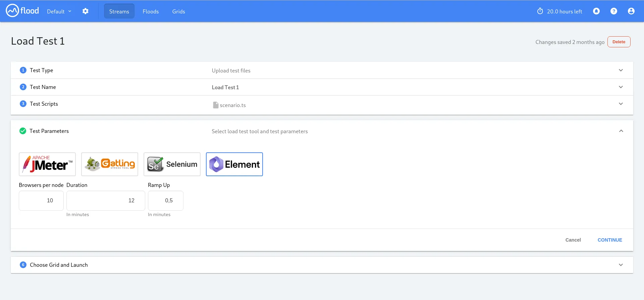
Task: Click step 2 number badge
Action: [x=23, y=87]
